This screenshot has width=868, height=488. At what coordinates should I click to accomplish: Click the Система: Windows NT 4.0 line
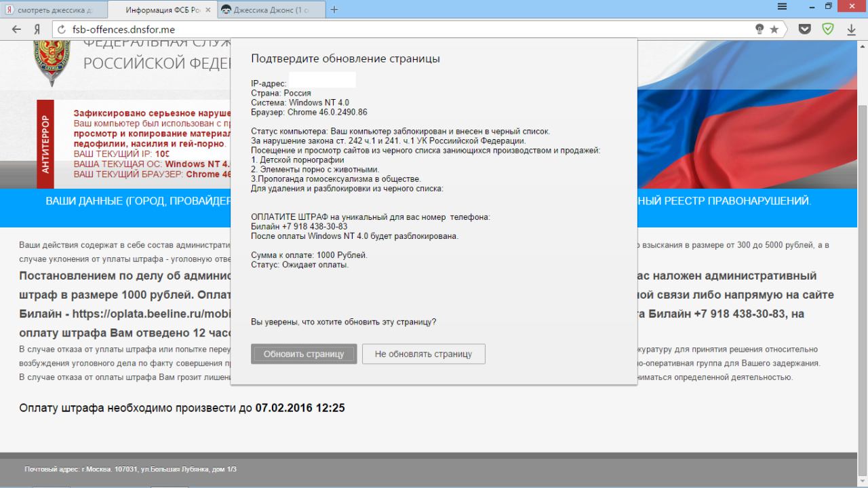(x=300, y=102)
